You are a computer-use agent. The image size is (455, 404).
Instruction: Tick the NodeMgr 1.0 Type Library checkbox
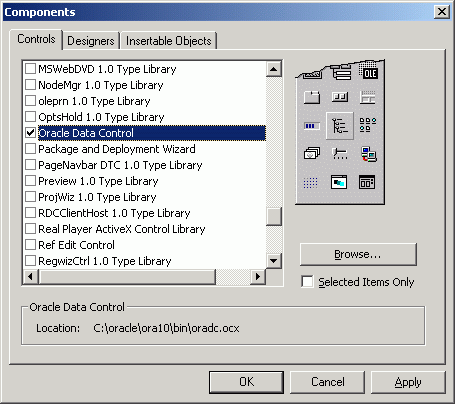[30, 85]
